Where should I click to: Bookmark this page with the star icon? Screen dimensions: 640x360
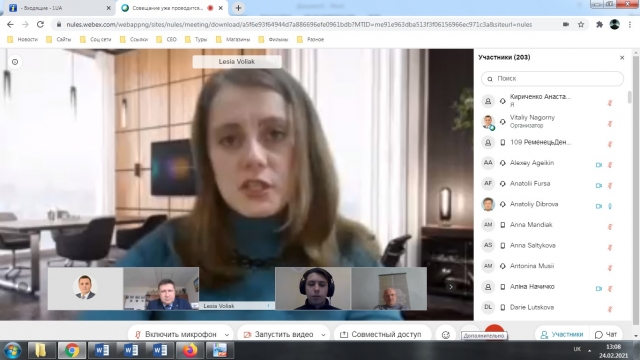[x=581, y=24]
